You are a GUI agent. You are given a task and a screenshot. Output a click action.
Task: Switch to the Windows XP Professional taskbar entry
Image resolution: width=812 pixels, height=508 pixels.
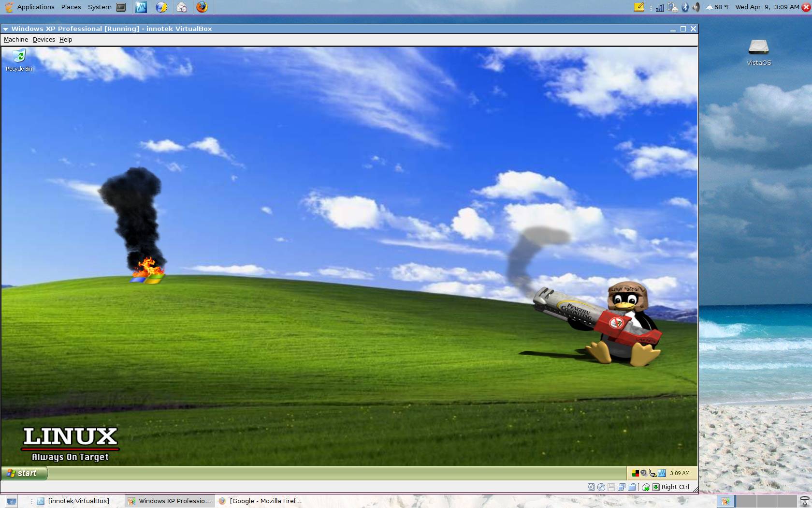click(x=170, y=501)
